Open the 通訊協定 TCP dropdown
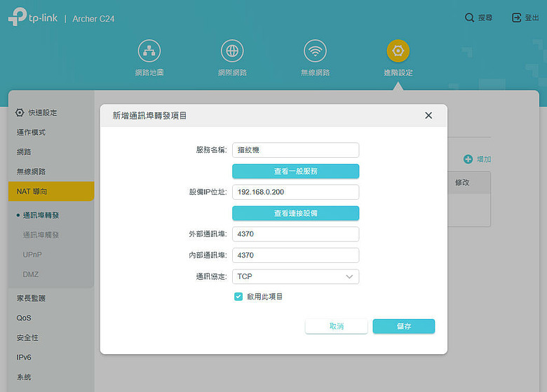This screenshot has width=547, height=392. click(x=295, y=276)
